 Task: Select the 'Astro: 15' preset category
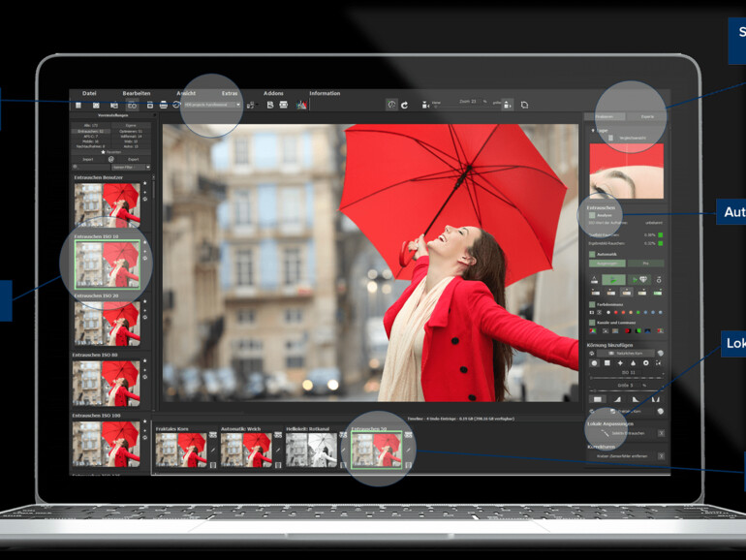click(x=131, y=146)
